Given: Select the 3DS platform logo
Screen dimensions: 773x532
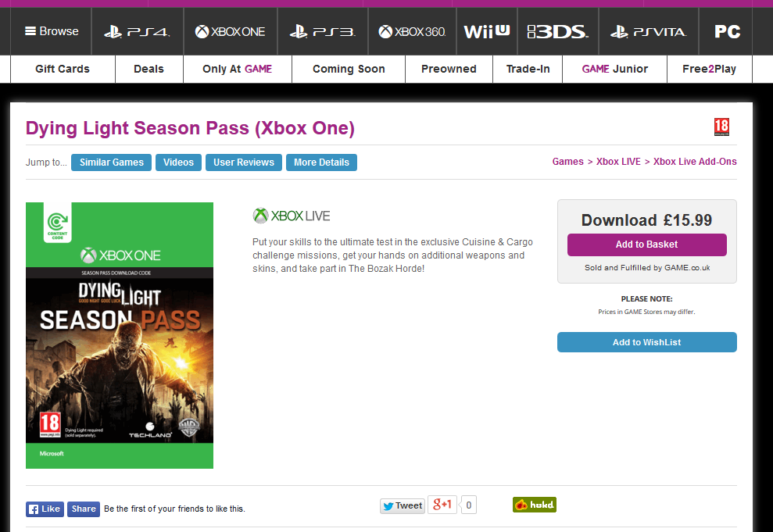Looking at the screenshot, I should (557, 32).
